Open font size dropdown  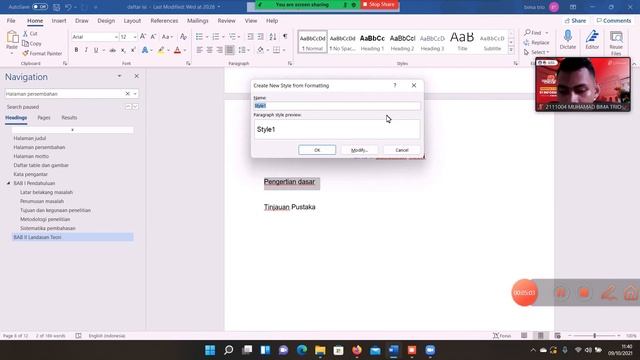coord(135,37)
